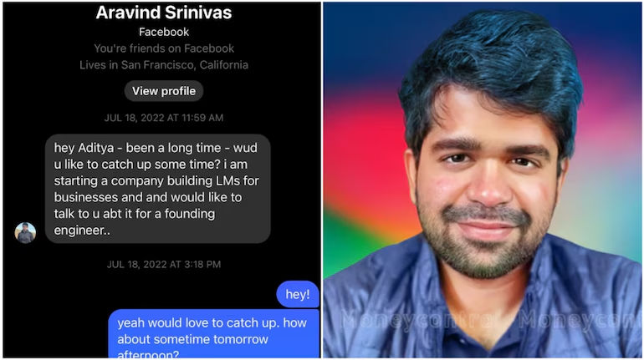Click the gray "hey Aditya" message bubble

pos(158,189)
